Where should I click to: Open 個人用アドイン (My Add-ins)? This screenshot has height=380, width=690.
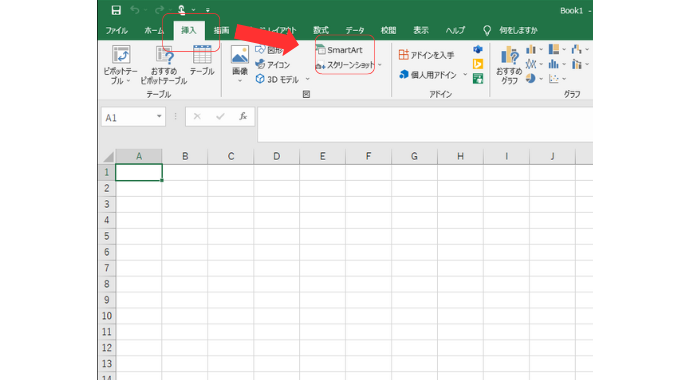(428, 75)
